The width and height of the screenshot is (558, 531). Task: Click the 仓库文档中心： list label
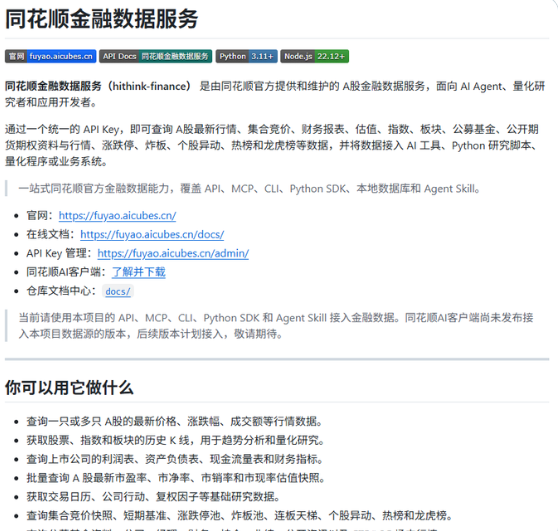click(62, 291)
